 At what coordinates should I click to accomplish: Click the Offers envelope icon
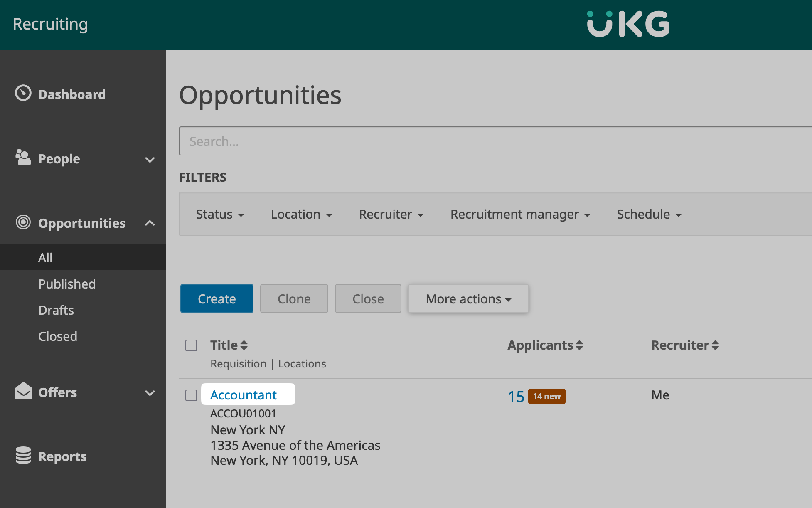click(x=23, y=391)
